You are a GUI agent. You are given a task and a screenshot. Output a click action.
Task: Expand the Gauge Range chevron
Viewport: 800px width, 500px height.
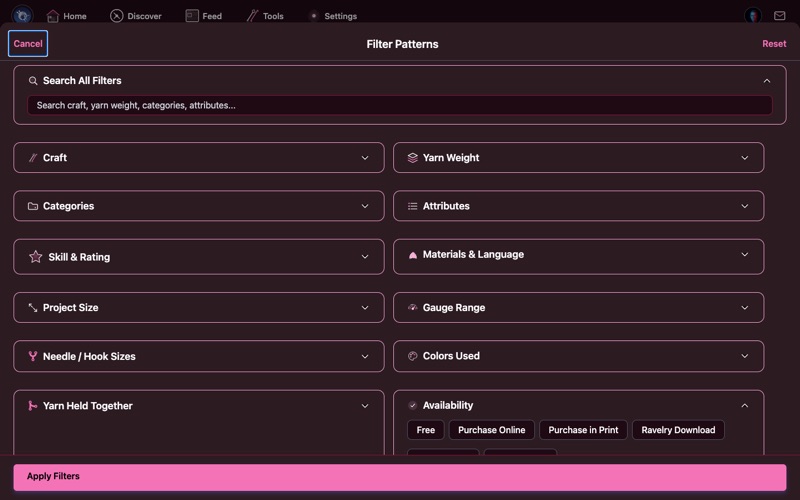point(745,308)
